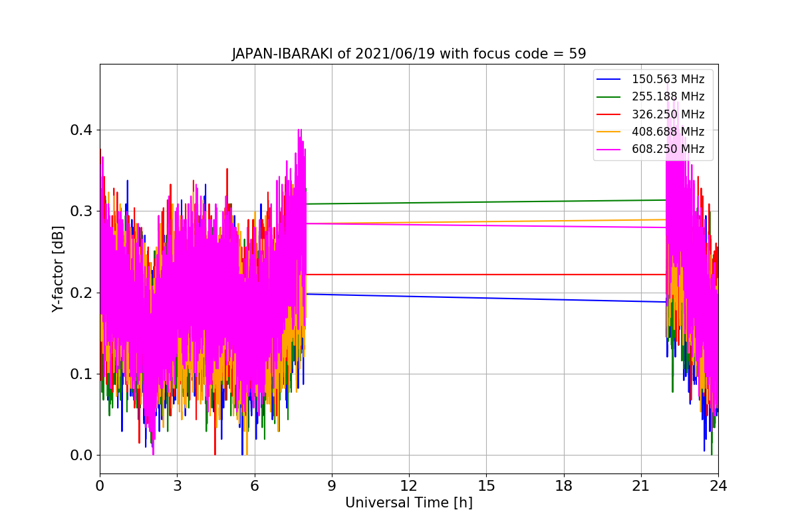798x532 pixels.
Task: Click the y-axis tick label 0.1
Action: [x=81, y=374]
